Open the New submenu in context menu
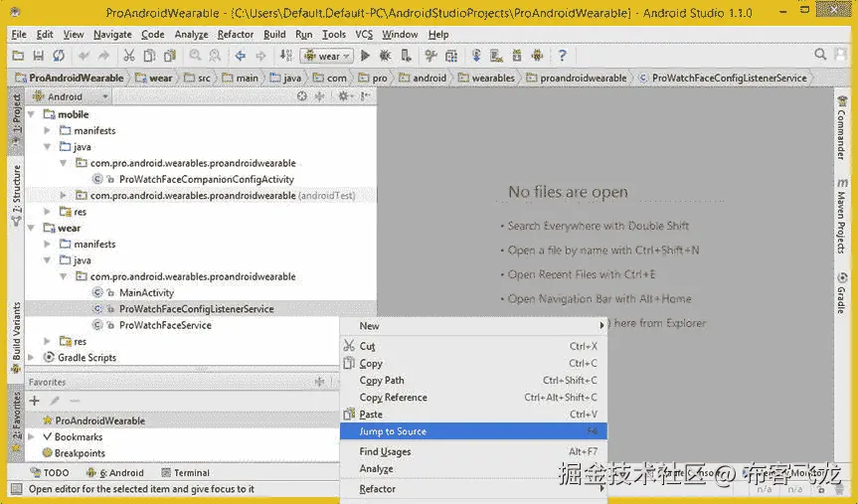 pyautogui.click(x=473, y=326)
